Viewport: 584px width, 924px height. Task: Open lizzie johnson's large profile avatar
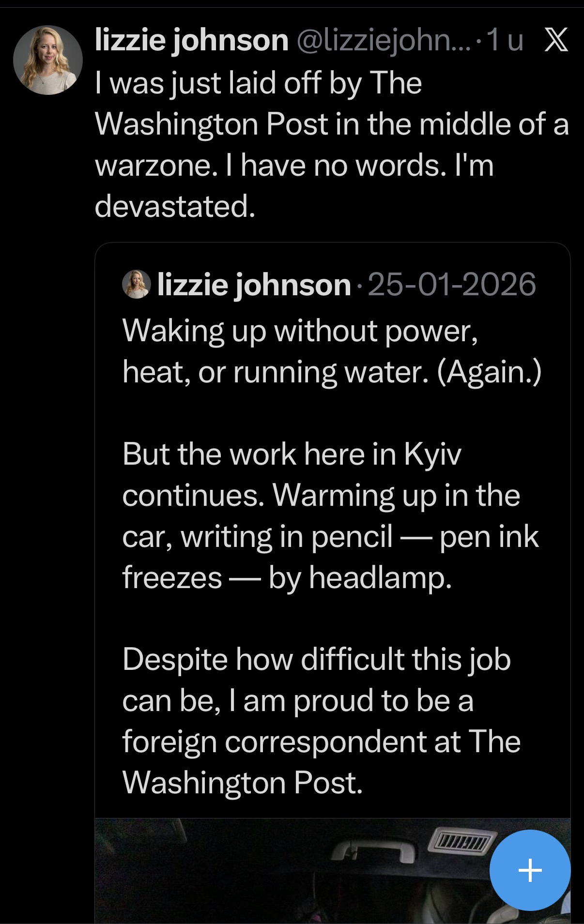47,60
